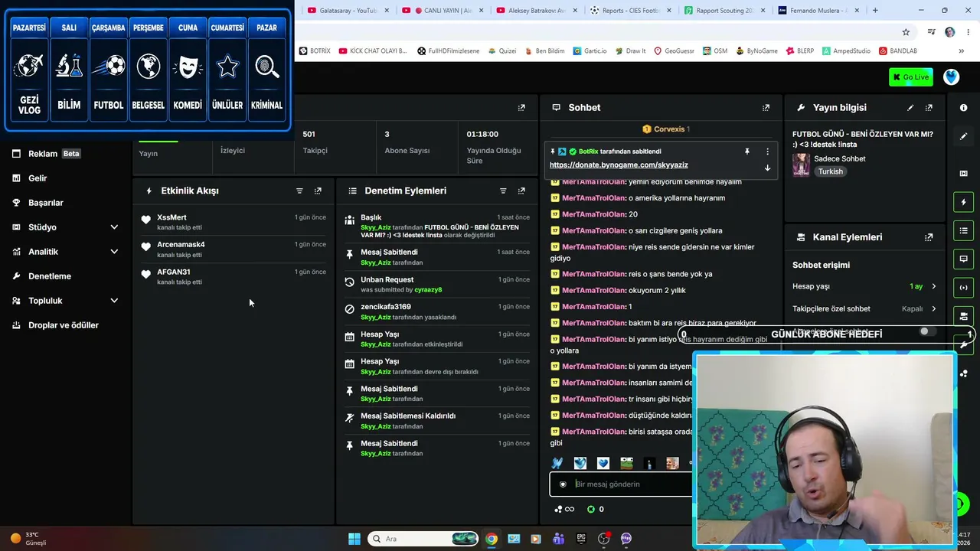This screenshot has width=980, height=551.
Task: Switch to Galatasaray - YouTube tab
Action: click(x=348, y=11)
